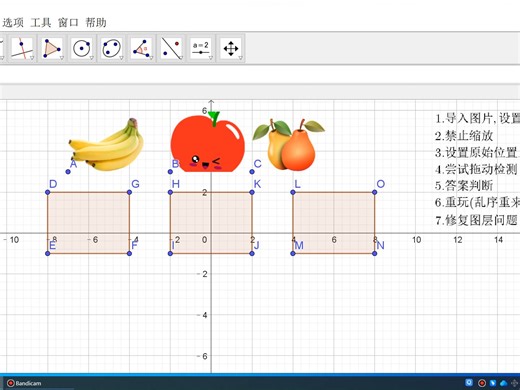Select point G on the left rectangle
Screen dimensions: 520x390
pyautogui.click(x=129, y=192)
